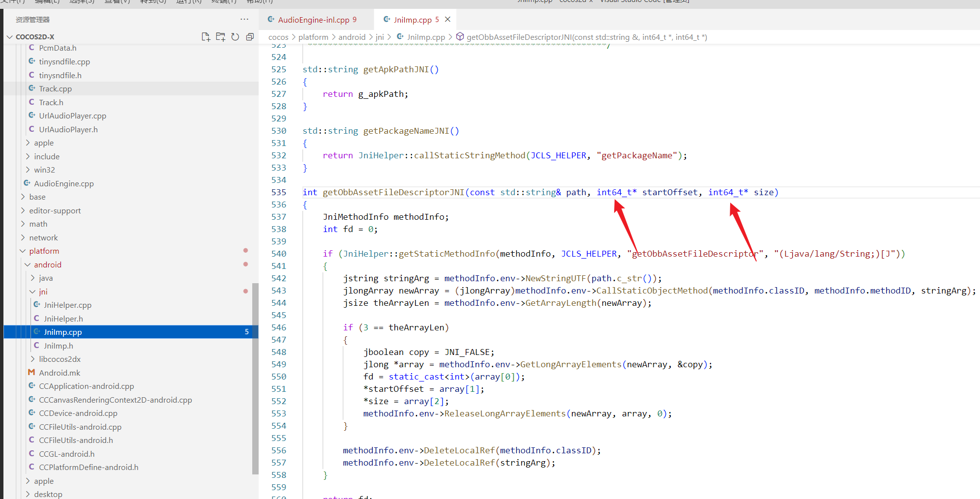Click g_apkPath in the return statement

(381, 94)
